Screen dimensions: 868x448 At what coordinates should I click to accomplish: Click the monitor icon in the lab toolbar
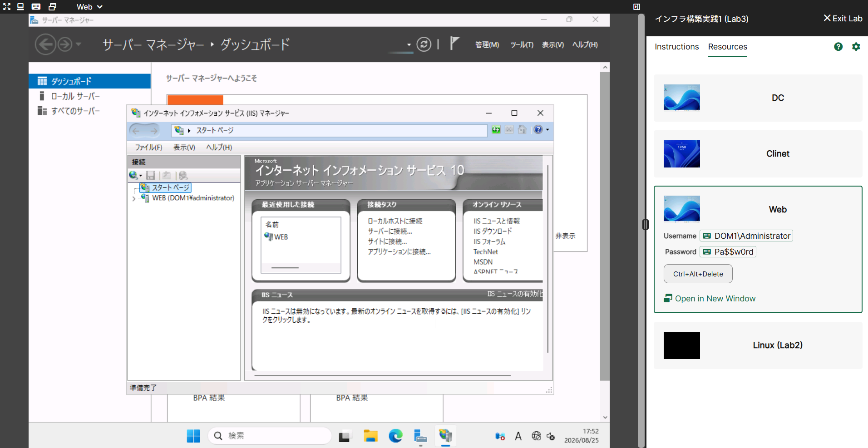[x=20, y=7]
